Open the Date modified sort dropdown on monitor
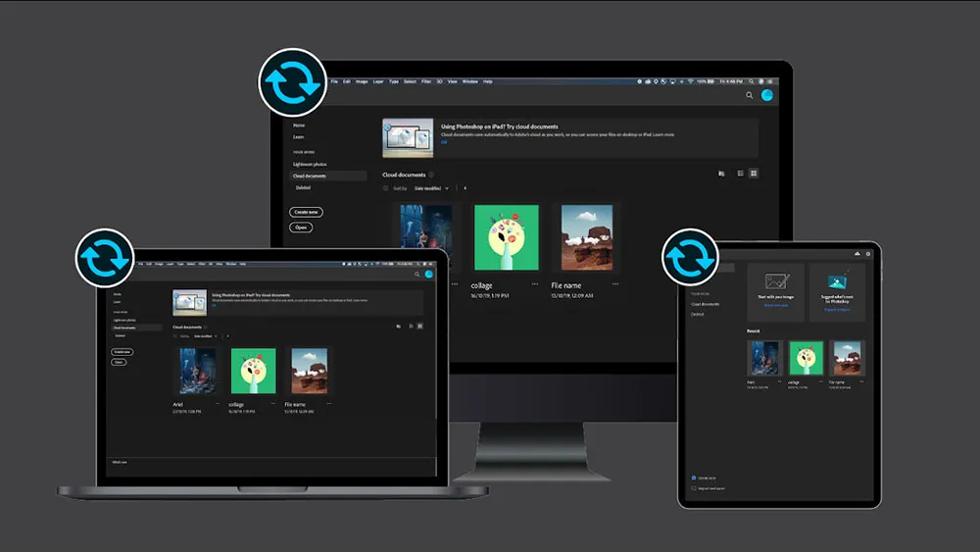 [x=431, y=187]
